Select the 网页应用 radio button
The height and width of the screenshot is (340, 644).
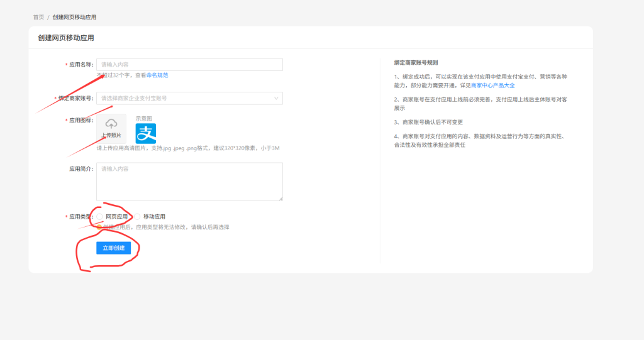[100, 216]
